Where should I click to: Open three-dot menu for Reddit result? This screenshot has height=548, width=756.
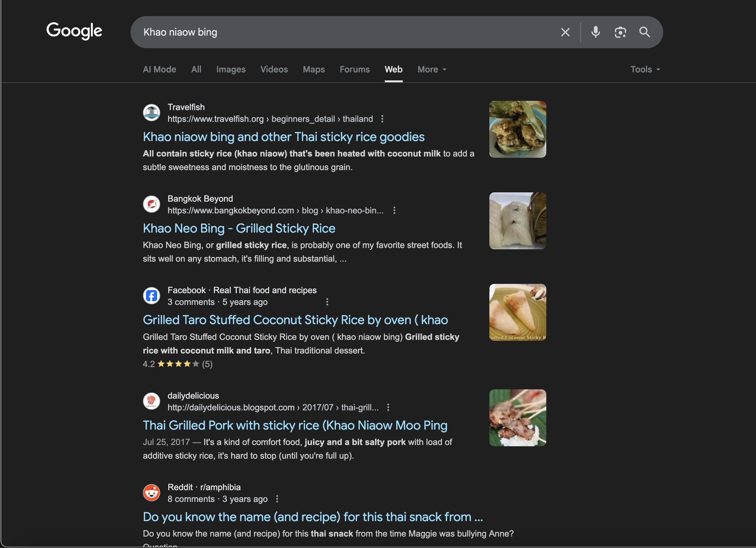(x=277, y=499)
